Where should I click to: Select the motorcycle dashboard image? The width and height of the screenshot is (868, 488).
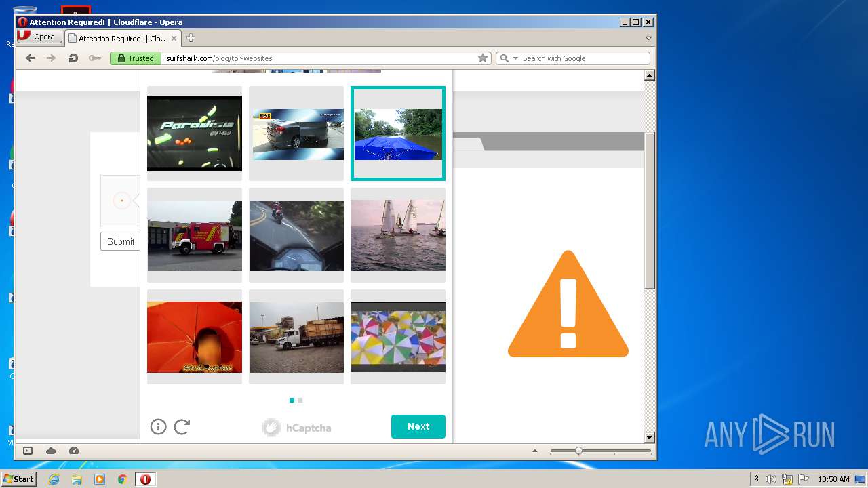point(296,235)
